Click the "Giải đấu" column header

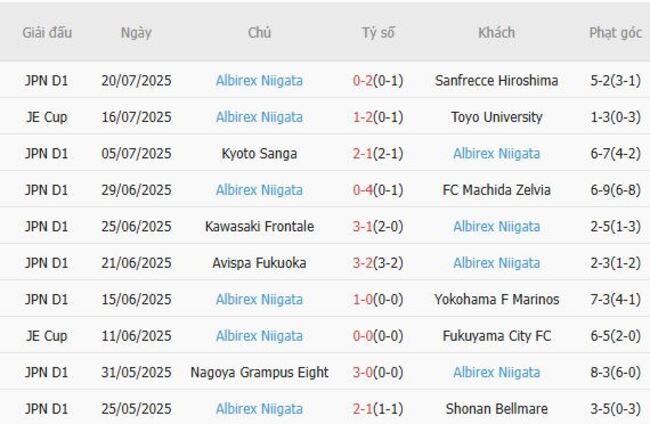[47, 32]
